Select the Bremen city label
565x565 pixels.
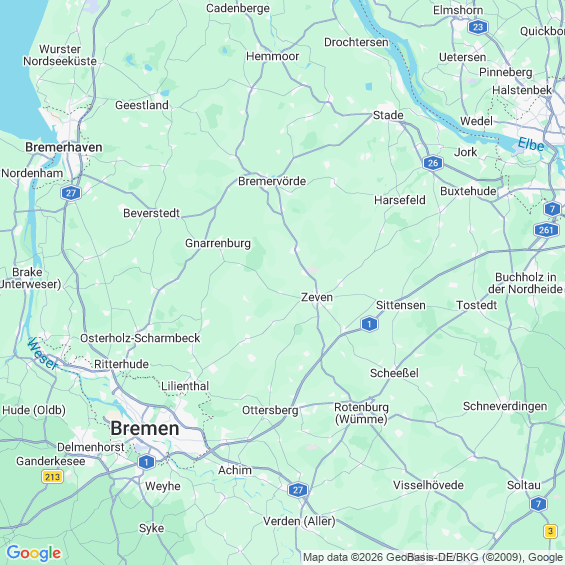[x=145, y=428]
